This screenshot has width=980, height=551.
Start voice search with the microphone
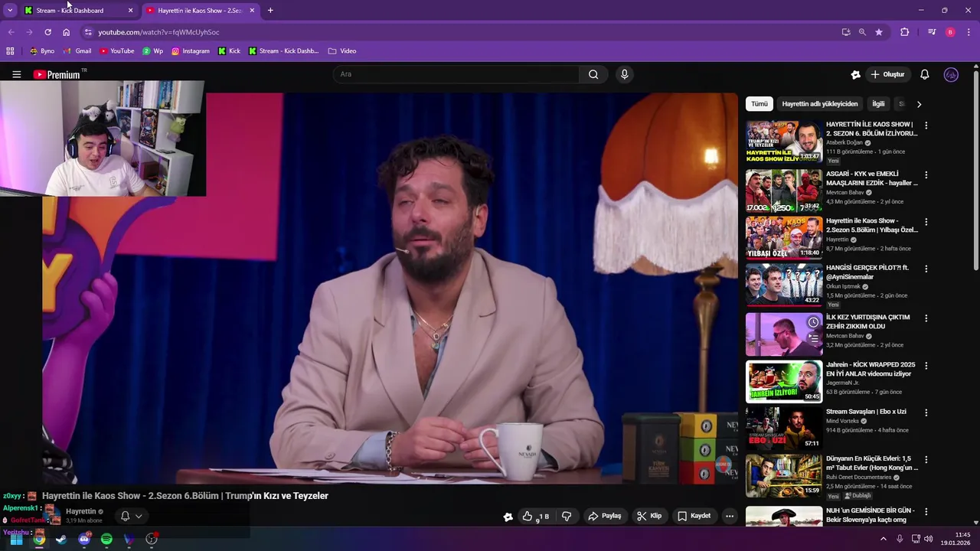click(x=625, y=74)
